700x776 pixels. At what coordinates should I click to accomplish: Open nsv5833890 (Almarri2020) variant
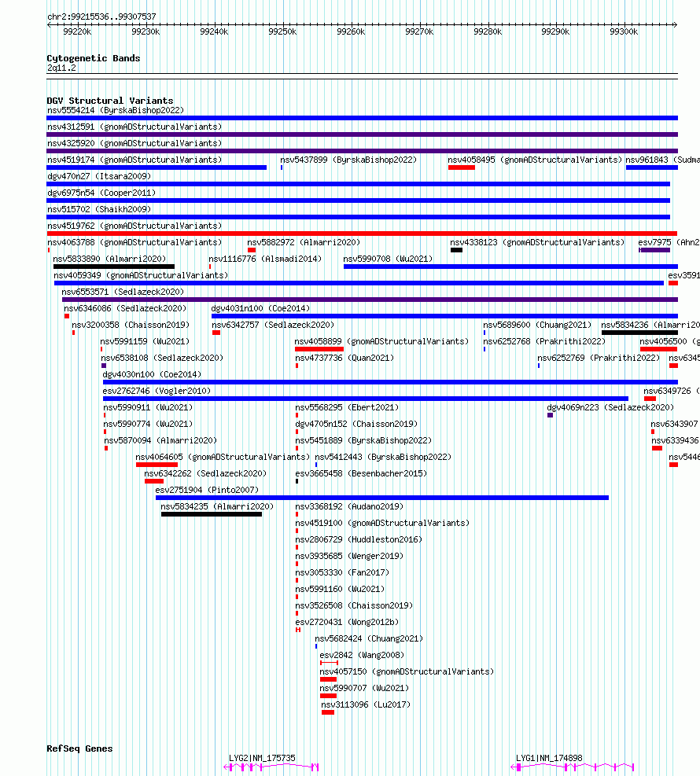109,259
